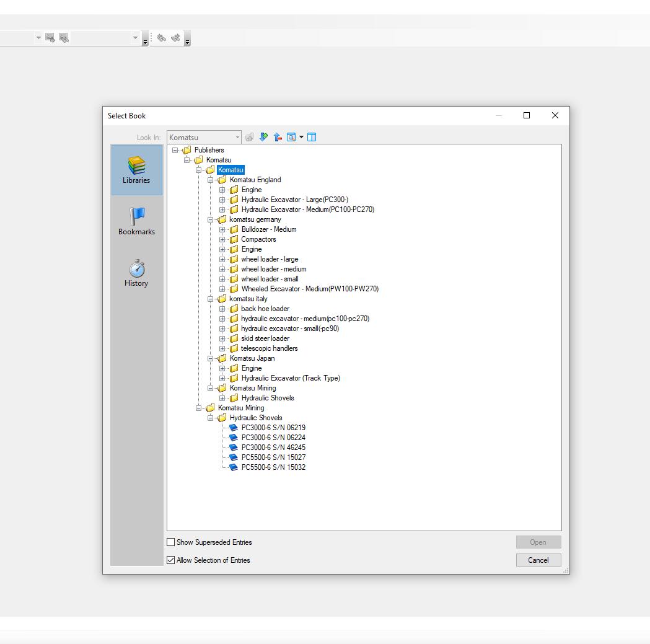Select book PC3000-6 S/N 46245
The width and height of the screenshot is (650, 644).
click(x=273, y=448)
